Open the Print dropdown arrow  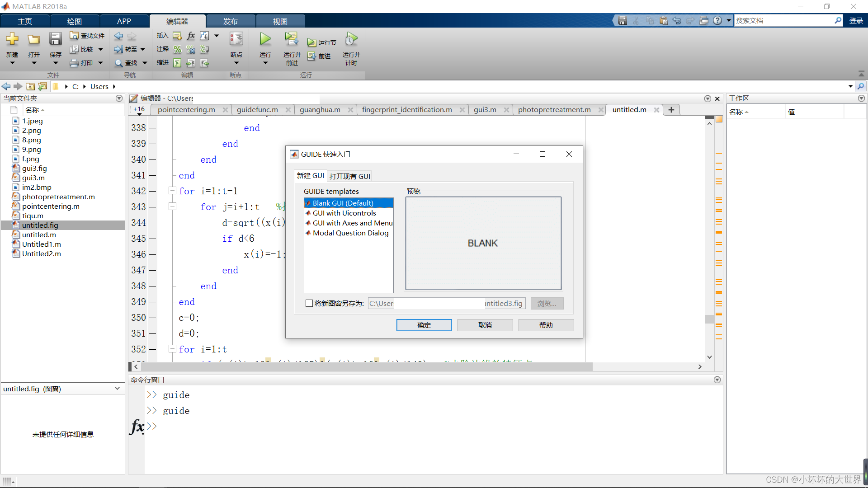point(100,63)
